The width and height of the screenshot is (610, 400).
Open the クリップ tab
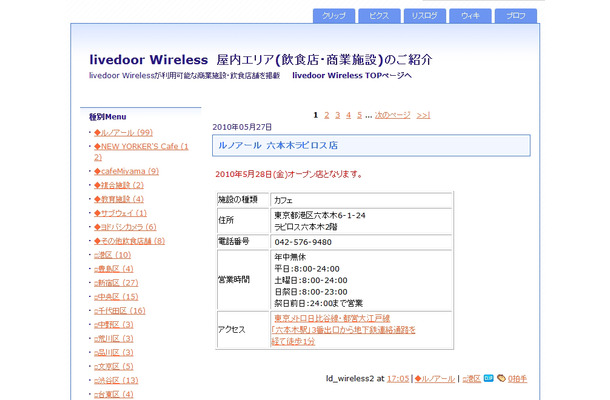pyautogui.click(x=334, y=16)
